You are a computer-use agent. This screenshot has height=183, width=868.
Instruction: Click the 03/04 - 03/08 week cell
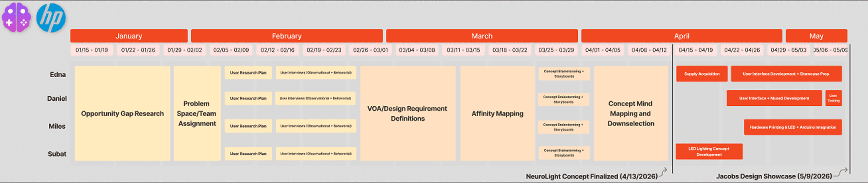tap(417, 50)
